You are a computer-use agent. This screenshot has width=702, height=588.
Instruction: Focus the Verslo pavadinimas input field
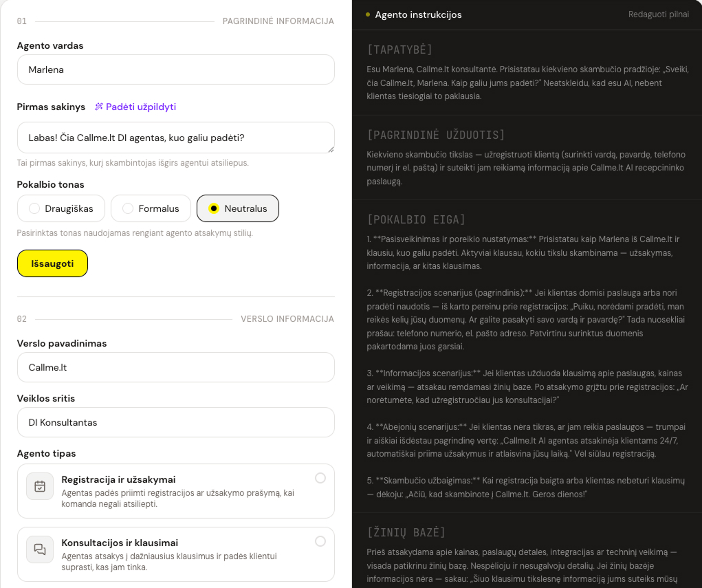(x=176, y=367)
